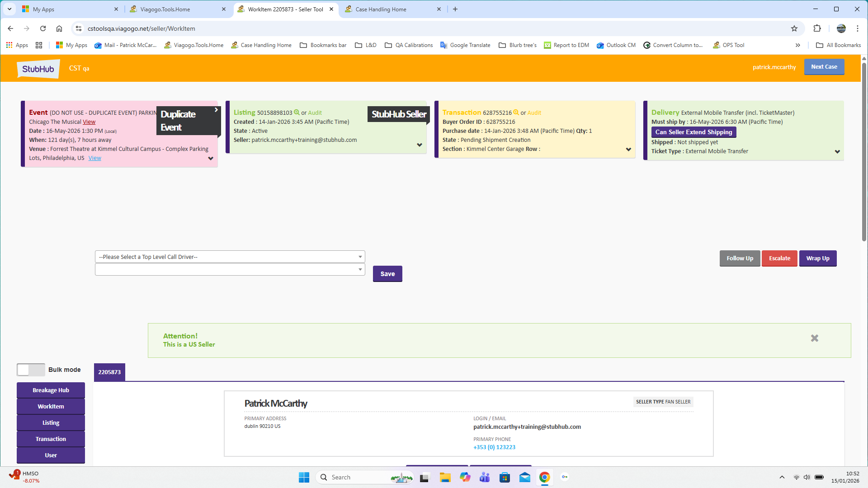Screen dimensions: 868x488
Task: Toggle the Bulk mode switch
Action: (x=31, y=370)
